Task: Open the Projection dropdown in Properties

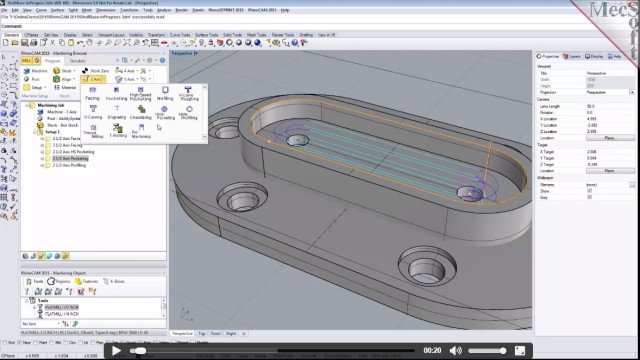Action: click(x=632, y=93)
